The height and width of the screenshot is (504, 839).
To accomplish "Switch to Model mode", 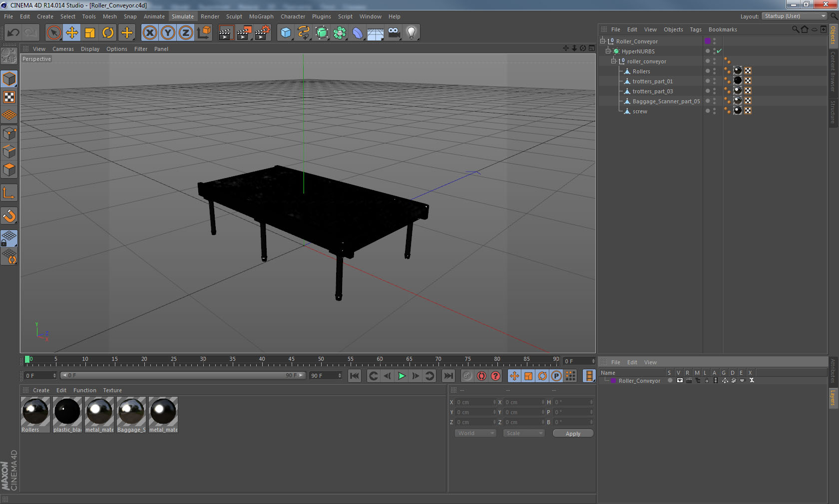I will click(9, 79).
